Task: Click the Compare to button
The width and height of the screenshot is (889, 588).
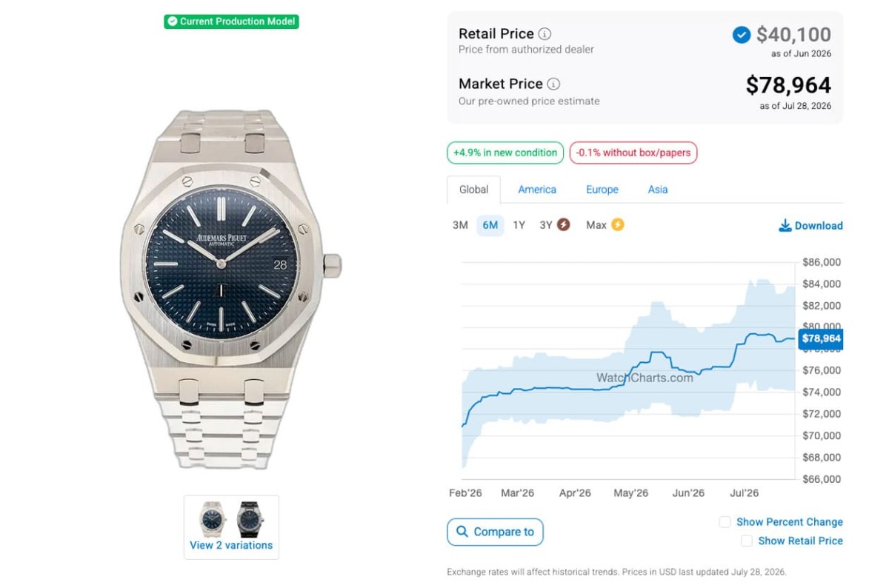Action: coord(495,532)
